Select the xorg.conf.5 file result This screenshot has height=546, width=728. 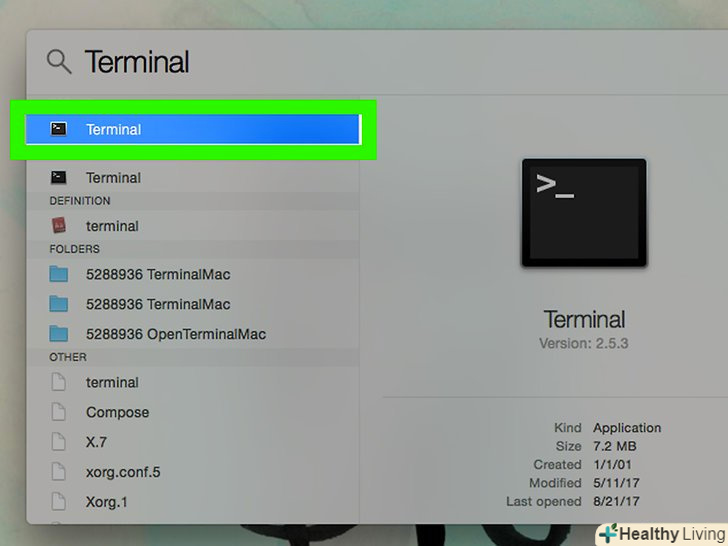[x=193, y=472]
